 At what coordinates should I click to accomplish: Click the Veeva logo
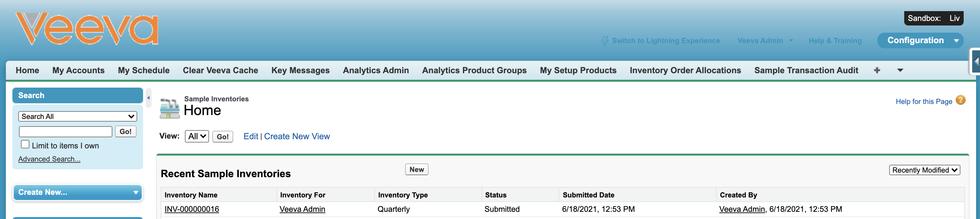point(87,28)
